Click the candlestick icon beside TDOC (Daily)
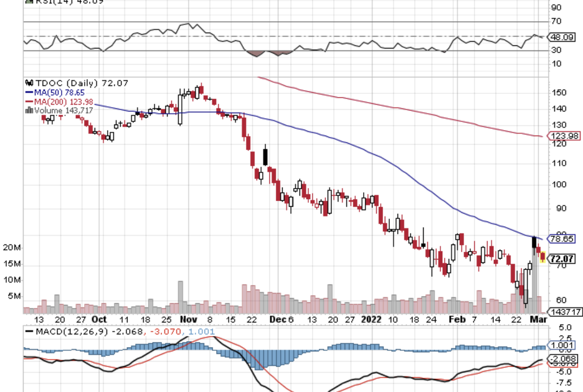The width and height of the screenshot is (583, 392). [28, 82]
